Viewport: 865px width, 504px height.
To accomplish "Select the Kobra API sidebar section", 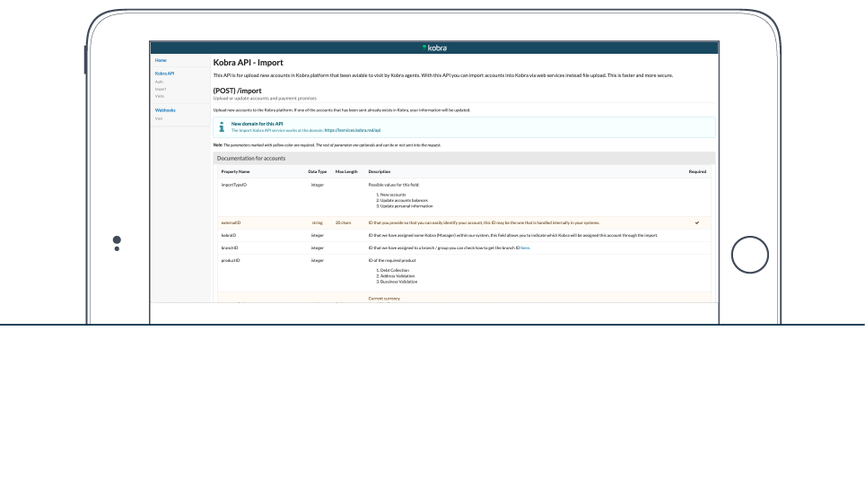I will point(164,74).
